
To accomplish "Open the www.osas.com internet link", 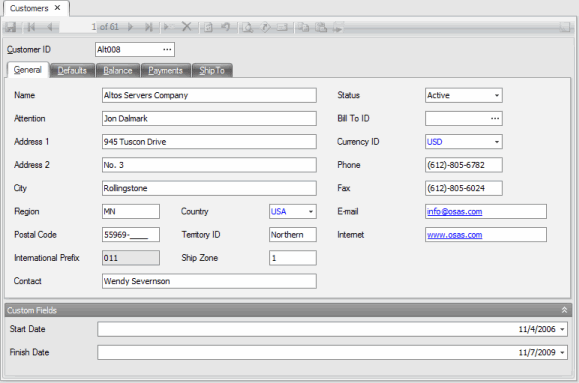I will click(x=454, y=235).
